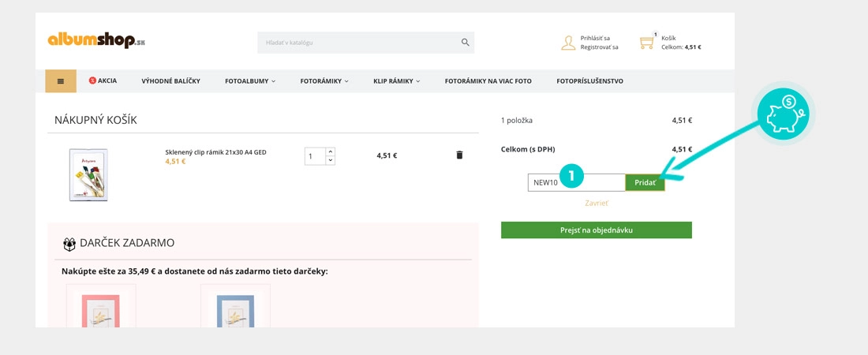Screen dimensions: 868x355
Task: Click the shopping cart icon
Action: 646,43
